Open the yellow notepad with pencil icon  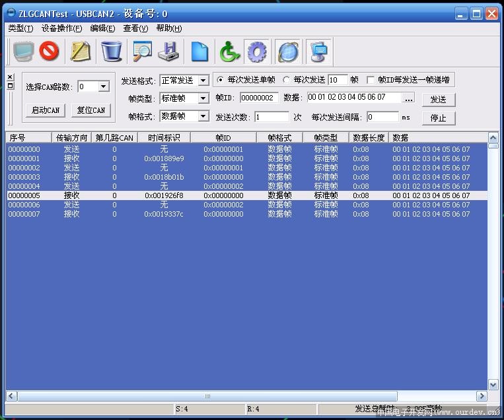tap(81, 51)
